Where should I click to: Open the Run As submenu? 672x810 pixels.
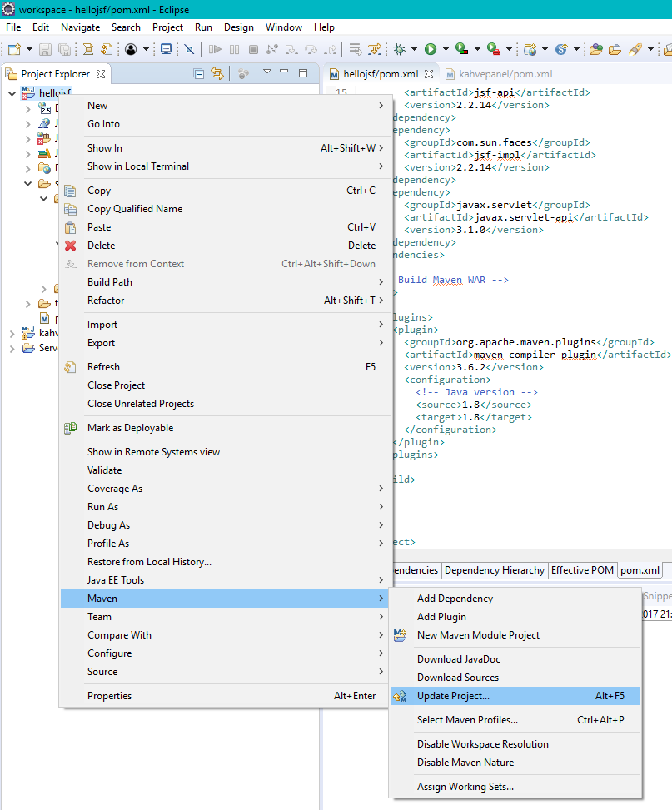224,507
